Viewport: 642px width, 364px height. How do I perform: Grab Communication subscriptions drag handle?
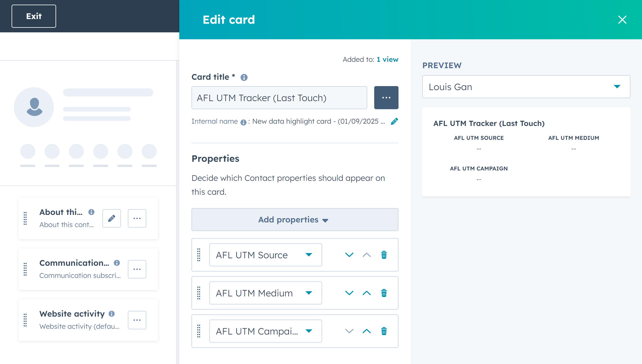click(x=25, y=269)
